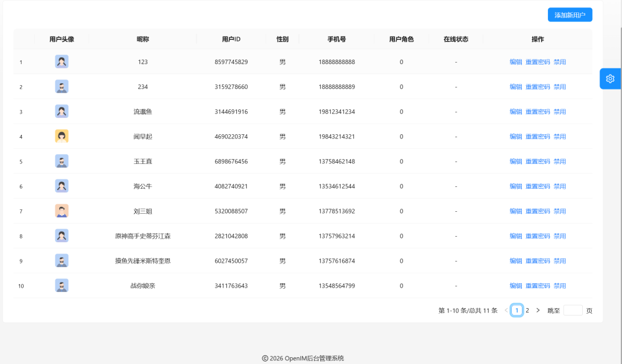The image size is (622, 364).
Task: Edit user 摸鱼先锋米斯特奎恩
Action: click(x=516, y=261)
